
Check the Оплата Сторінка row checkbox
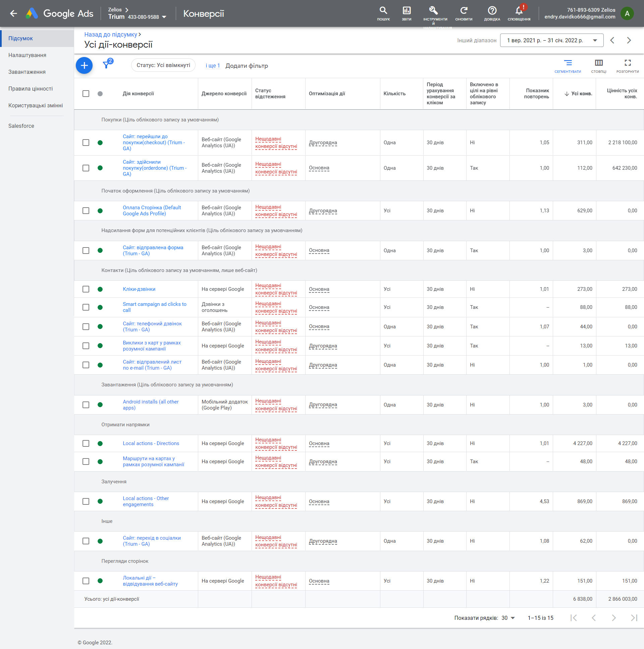click(x=86, y=211)
